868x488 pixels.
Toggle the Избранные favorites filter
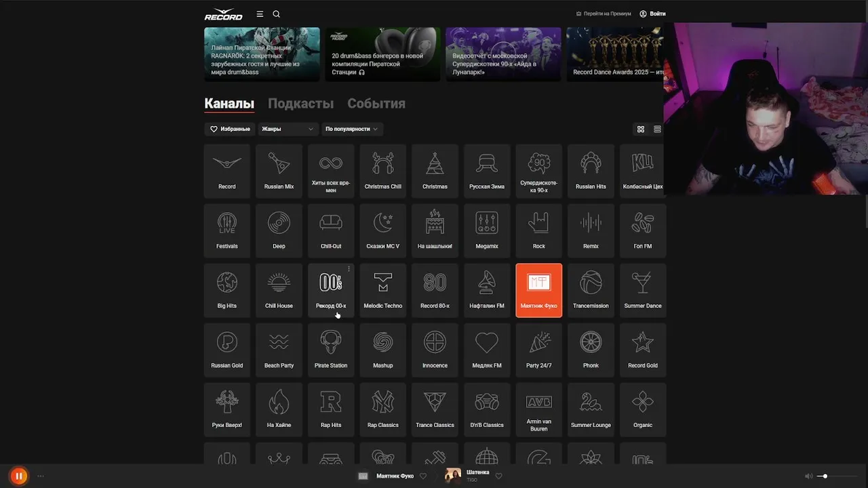[x=230, y=129]
